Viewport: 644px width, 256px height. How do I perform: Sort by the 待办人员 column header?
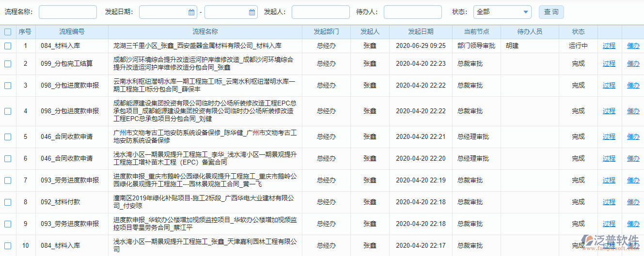[530, 32]
